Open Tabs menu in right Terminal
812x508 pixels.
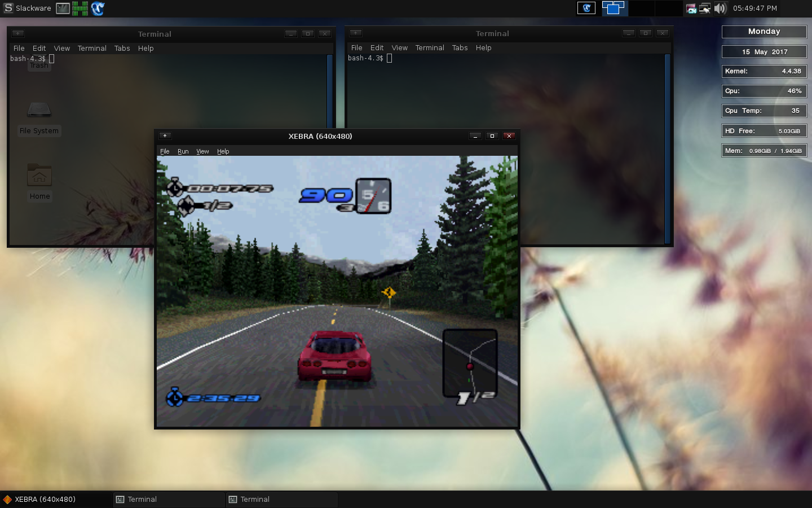coord(460,48)
